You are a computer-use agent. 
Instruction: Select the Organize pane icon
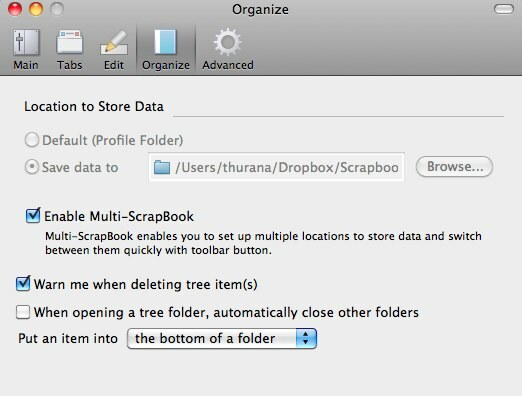[165, 42]
